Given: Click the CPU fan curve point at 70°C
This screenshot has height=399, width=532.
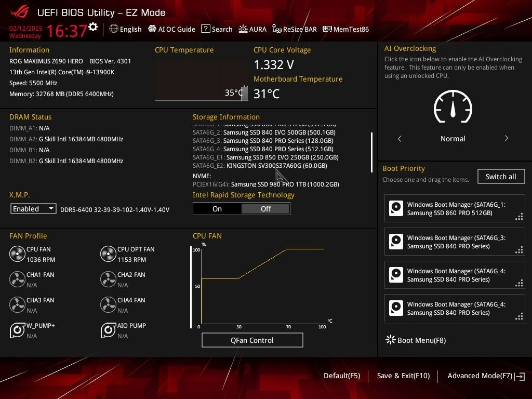Looking at the screenshot, I should [x=287, y=250].
